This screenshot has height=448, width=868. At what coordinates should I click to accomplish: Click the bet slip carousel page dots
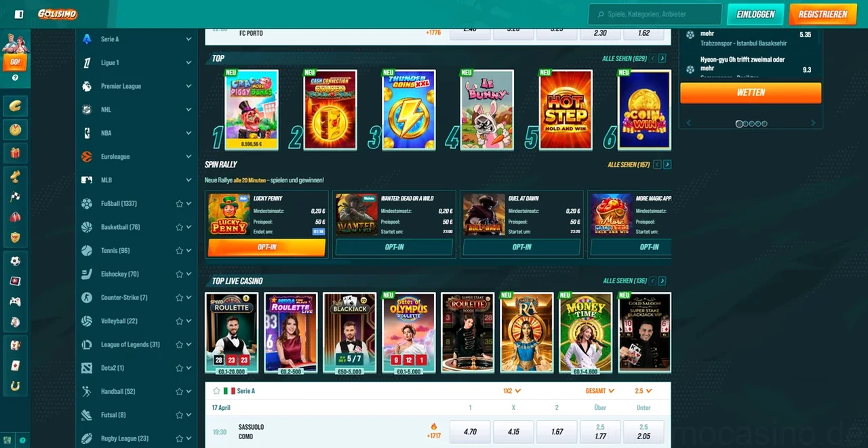pos(751,124)
